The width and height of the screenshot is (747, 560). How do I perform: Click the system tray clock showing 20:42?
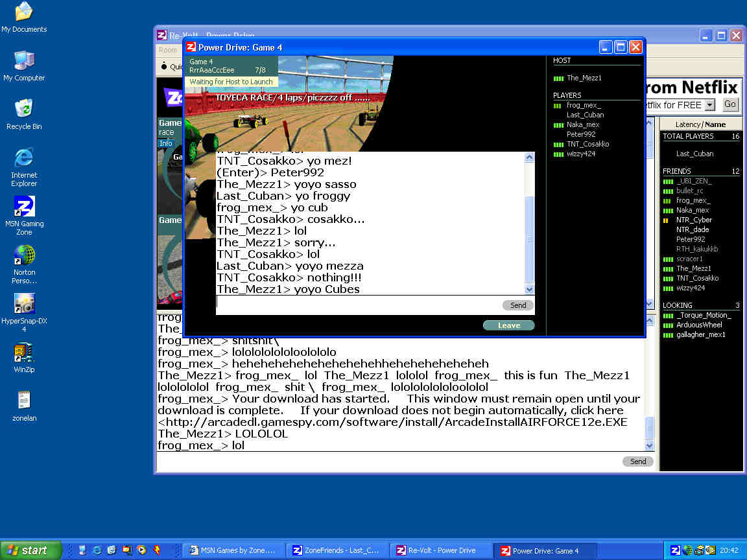click(729, 550)
